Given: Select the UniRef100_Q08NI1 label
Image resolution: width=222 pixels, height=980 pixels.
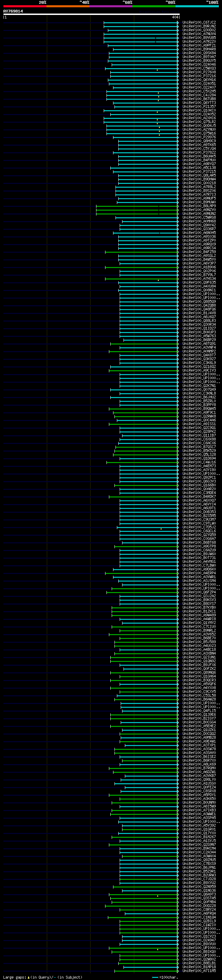Looking at the screenshot, I should pos(199,290).
